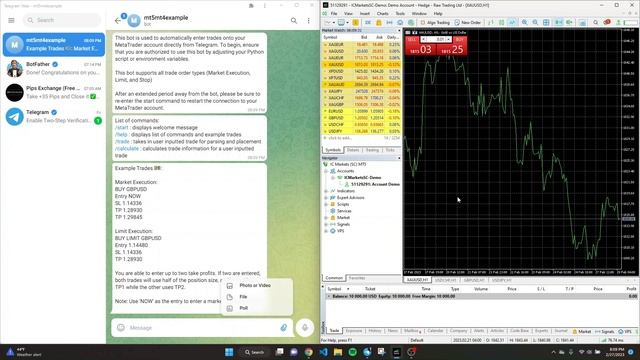This screenshot has width=640, height=360.
Task: Click the MetaTrader toolbar search magnifier
Action: click(596, 22)
